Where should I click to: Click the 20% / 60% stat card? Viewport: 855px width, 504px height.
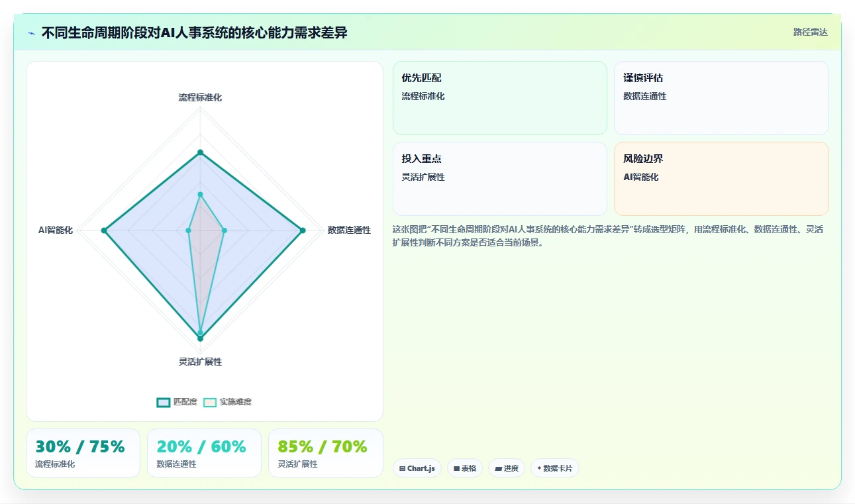(x=204, y=453)
